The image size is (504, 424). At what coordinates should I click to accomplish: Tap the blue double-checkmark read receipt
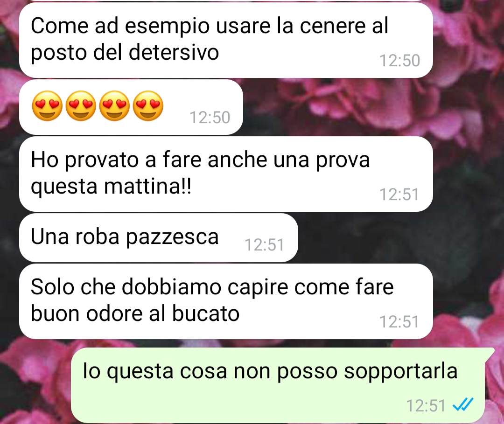pyautogui.click(x=463, y=405)
